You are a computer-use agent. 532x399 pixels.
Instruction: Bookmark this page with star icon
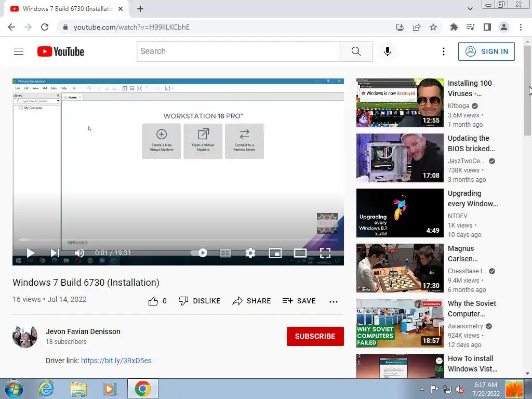433,27
